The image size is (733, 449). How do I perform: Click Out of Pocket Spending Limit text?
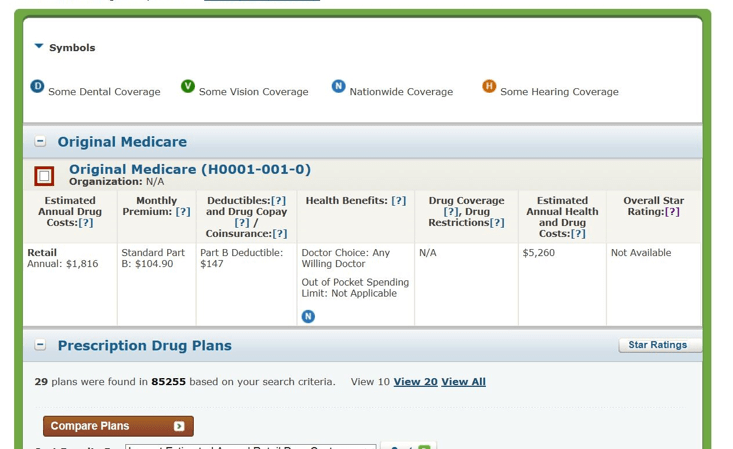355,288
